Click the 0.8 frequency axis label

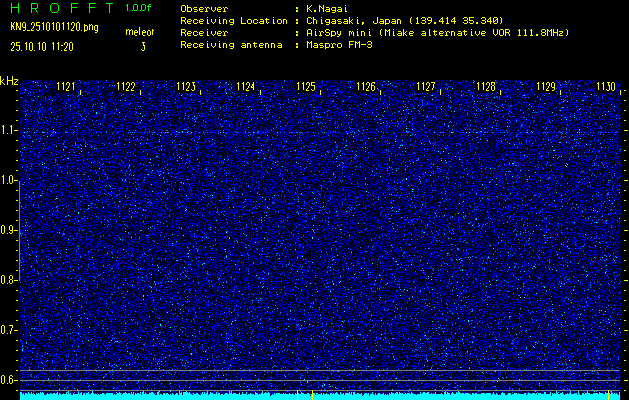[x=9, y=280]
